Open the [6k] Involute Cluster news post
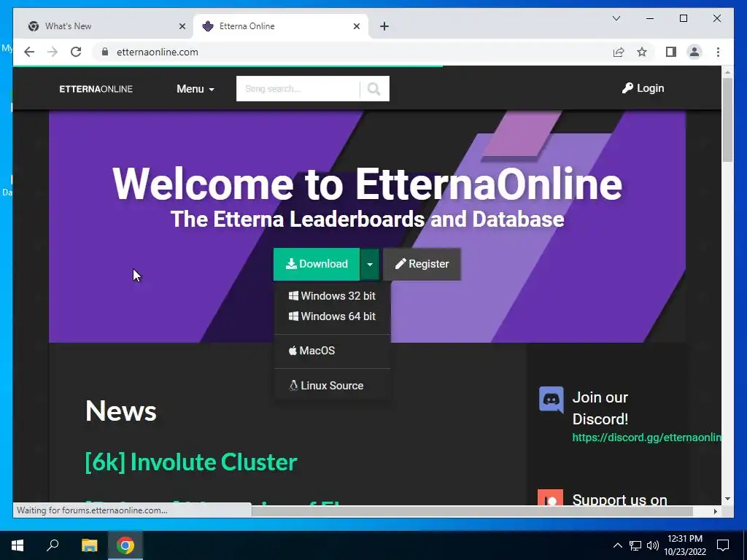This screenshot has height=560, width=747. [x=191, y=462]
